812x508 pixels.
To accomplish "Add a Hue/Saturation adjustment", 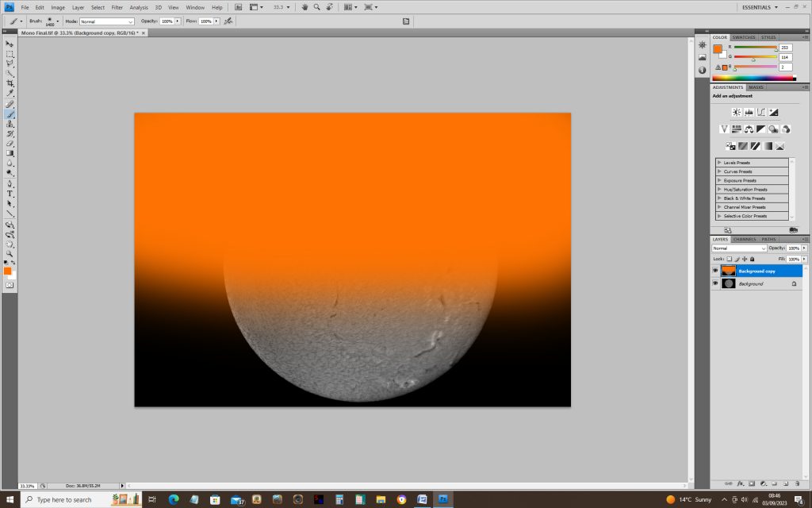I will [737, 129].
